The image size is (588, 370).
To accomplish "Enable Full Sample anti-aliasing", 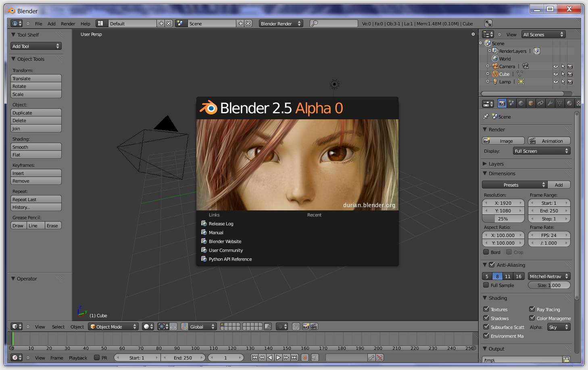I will 486,285.
